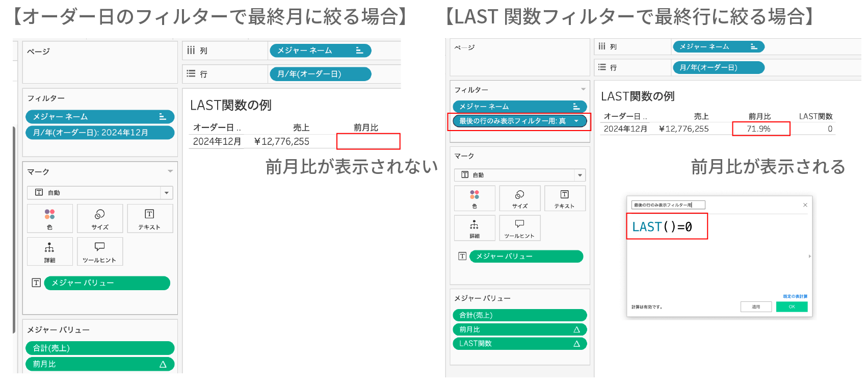Click the 列 columns shelf icon in left screenshot
The image size is (868, 383).
pyautogui.click(x=191, y=50)
